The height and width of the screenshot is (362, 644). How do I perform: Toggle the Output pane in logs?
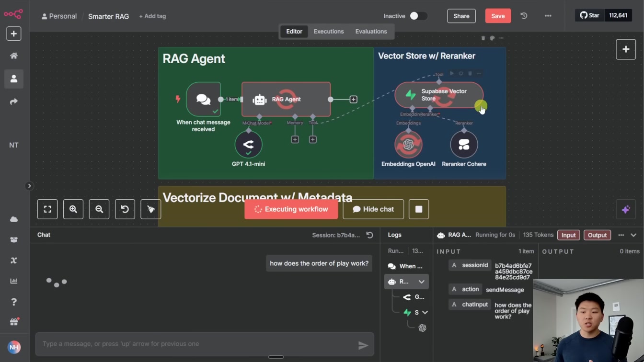click(x=597, y=235)
